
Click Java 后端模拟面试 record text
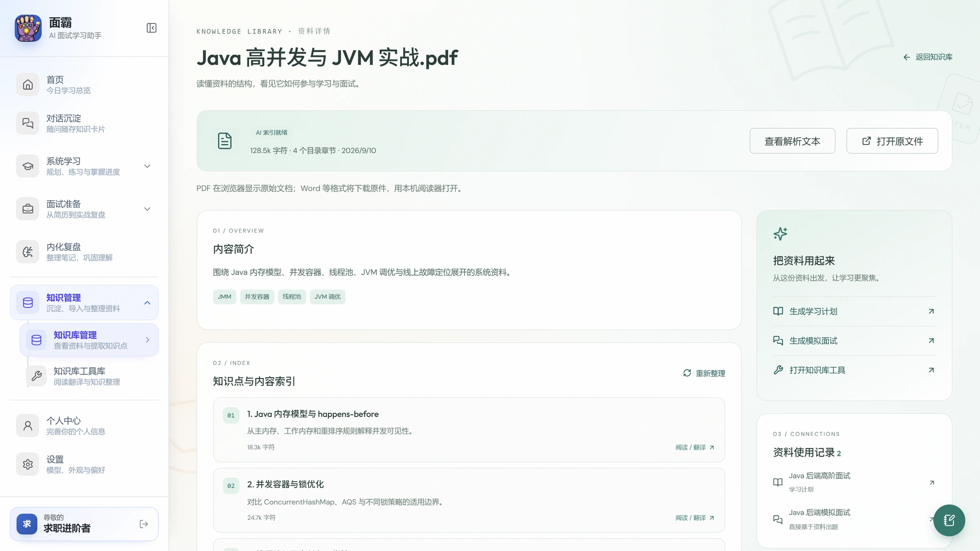pyautogui.click(x=820, y=513)
